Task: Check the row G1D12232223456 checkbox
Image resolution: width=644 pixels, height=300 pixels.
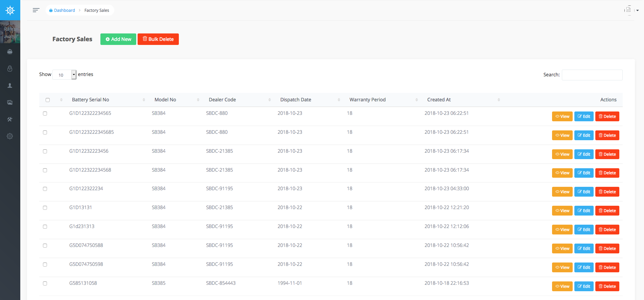Action: (45, 151)
